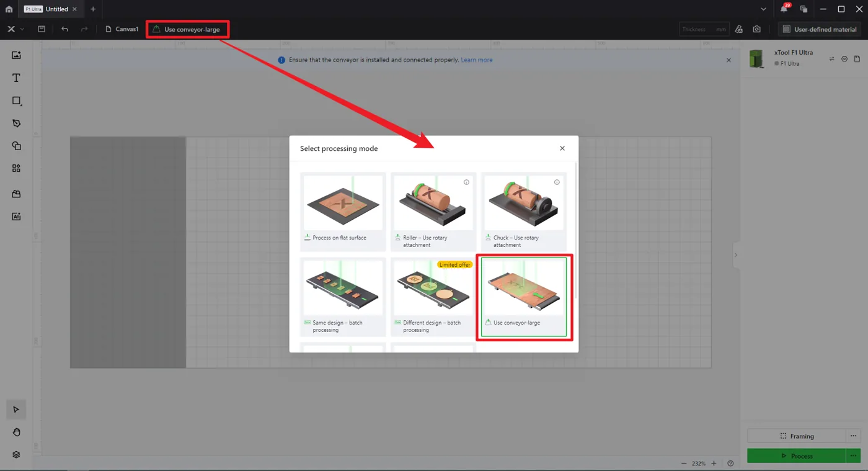The image size is (868, 471).
Task: Zoom out with the minus button
Action: pyautogui.click(x=684, y=464)
